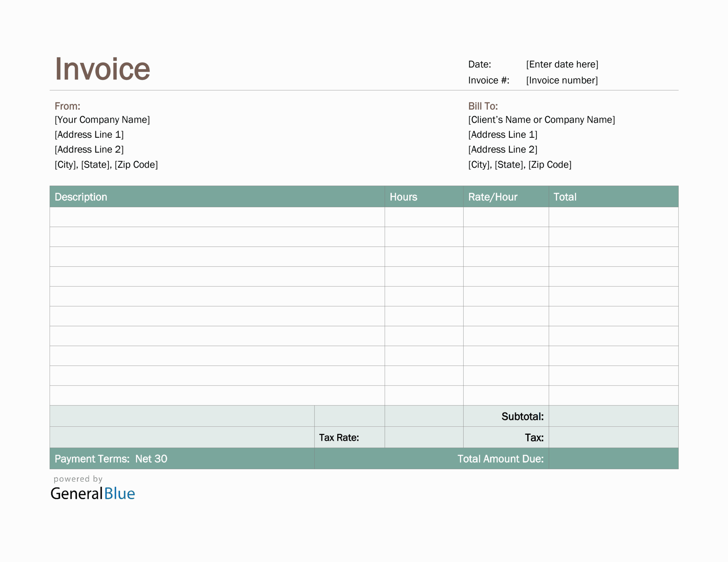
Task: Click the [Enter date here] placeholder
Action: (562, 64)
